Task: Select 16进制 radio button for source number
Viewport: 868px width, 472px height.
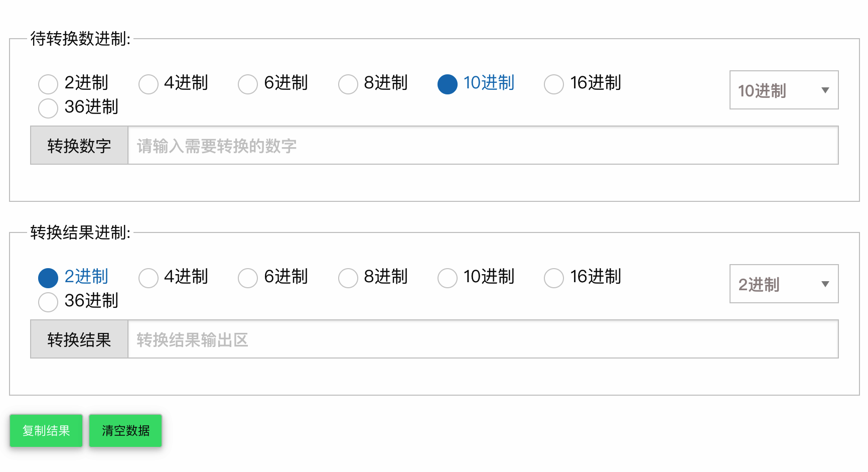Action: pyautogui.click(x=554, y=84)
